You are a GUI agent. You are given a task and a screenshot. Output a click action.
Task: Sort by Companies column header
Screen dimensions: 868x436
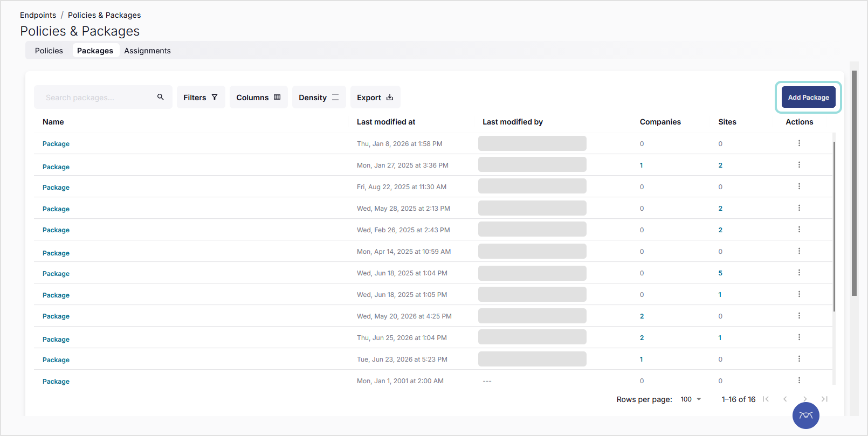point(660,122)
